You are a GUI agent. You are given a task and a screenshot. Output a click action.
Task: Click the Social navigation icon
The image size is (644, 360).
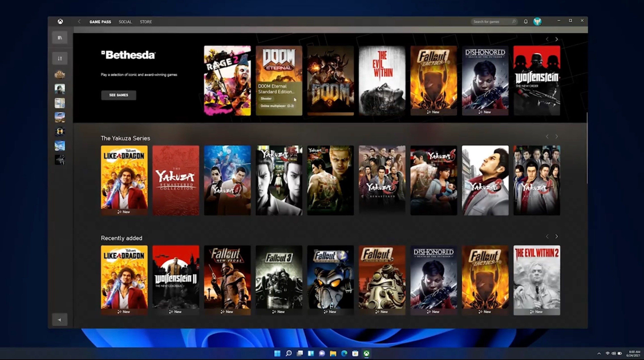125,22
